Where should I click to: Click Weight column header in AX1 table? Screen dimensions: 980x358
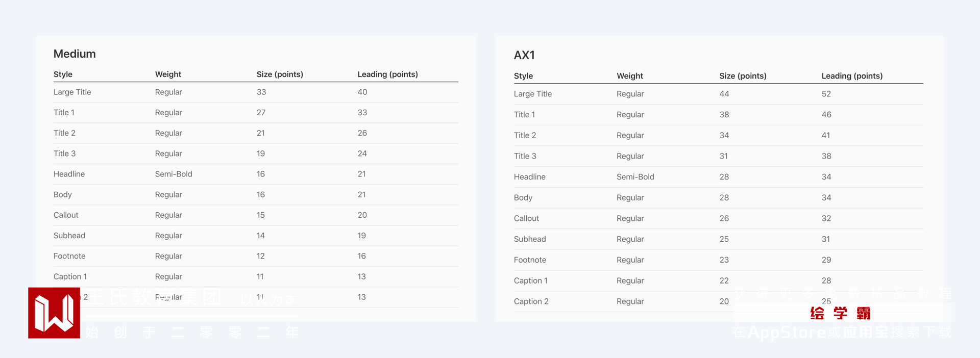pyautogui.click(x=629, y=76)
